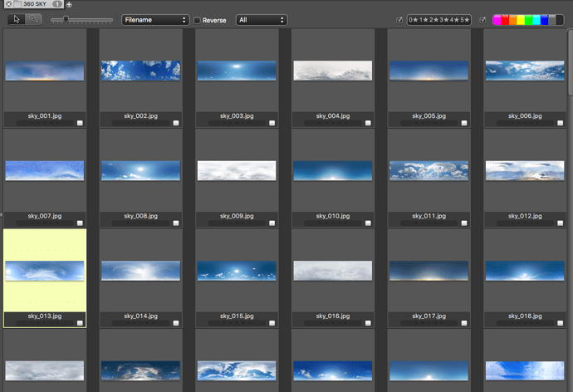This screenshot has width=573, height=392.
Task: Filter by 4-star rating
Action: click(x=454, y=20)
